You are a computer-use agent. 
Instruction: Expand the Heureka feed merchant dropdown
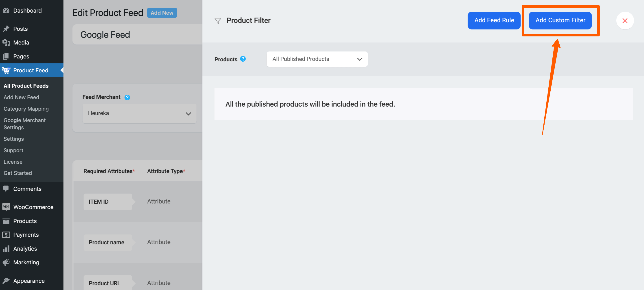pos(139,114)
